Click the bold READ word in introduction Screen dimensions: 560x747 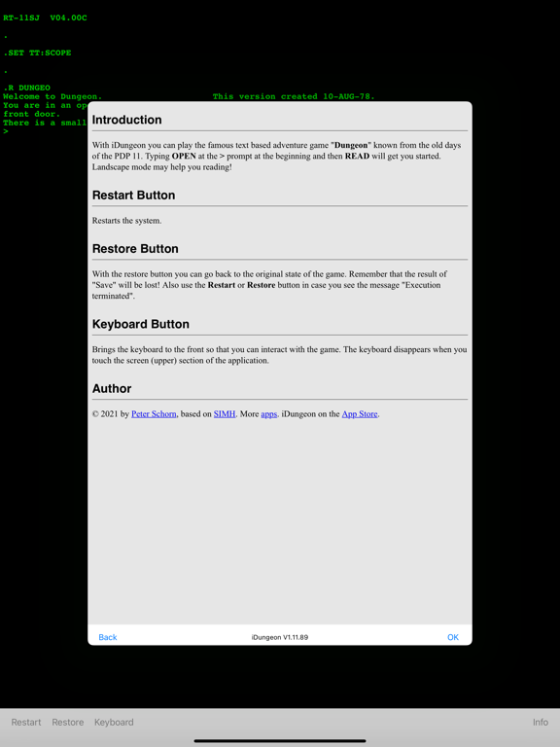click(357, 156)
